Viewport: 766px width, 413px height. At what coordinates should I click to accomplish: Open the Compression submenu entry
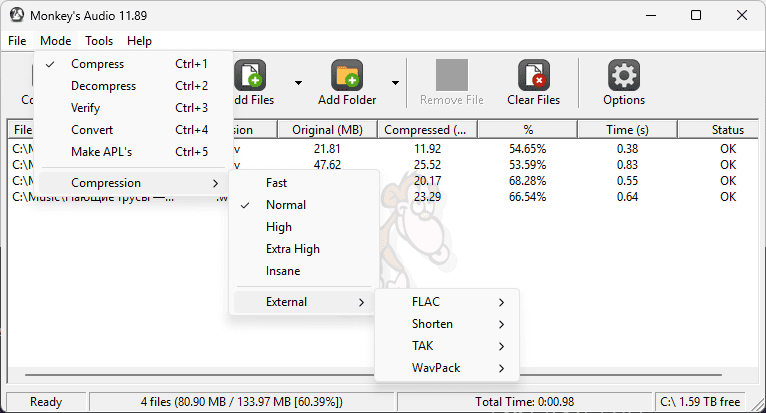[133, 183]
